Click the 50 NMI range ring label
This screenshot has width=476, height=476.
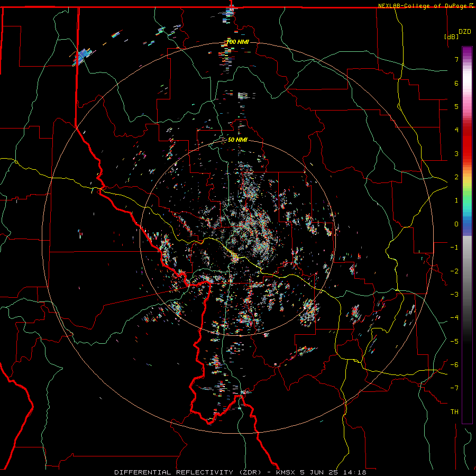(237, 140)
